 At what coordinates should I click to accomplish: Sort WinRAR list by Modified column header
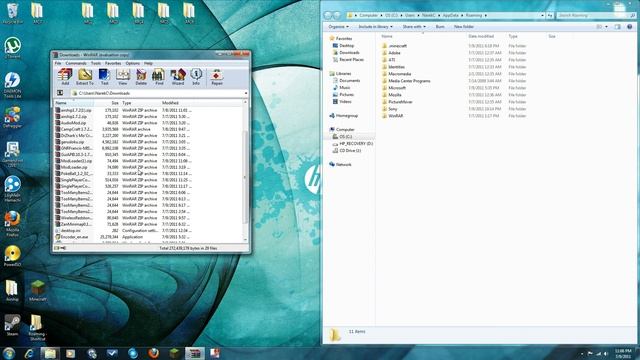coord(176,103)
